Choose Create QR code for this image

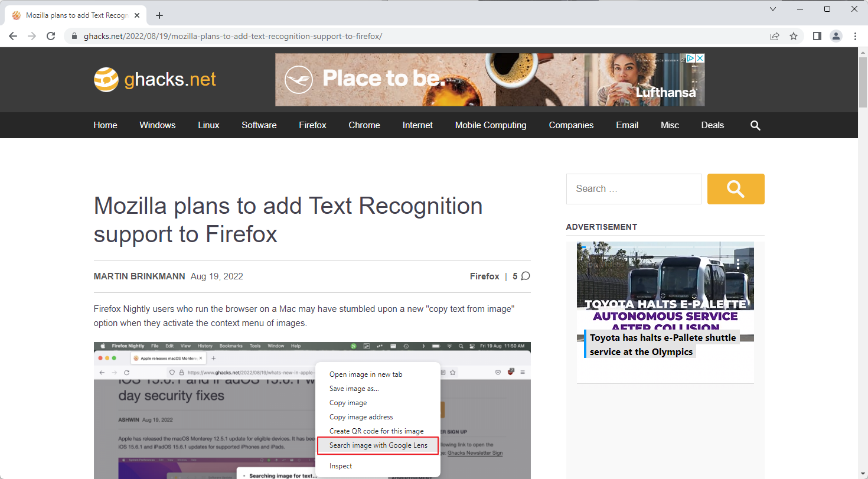[378, 431]
